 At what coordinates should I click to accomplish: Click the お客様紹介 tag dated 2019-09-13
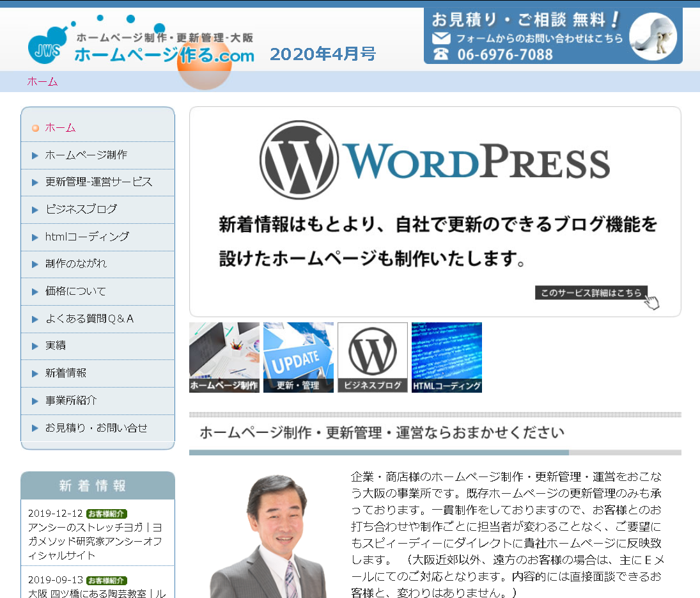(107, 581)
